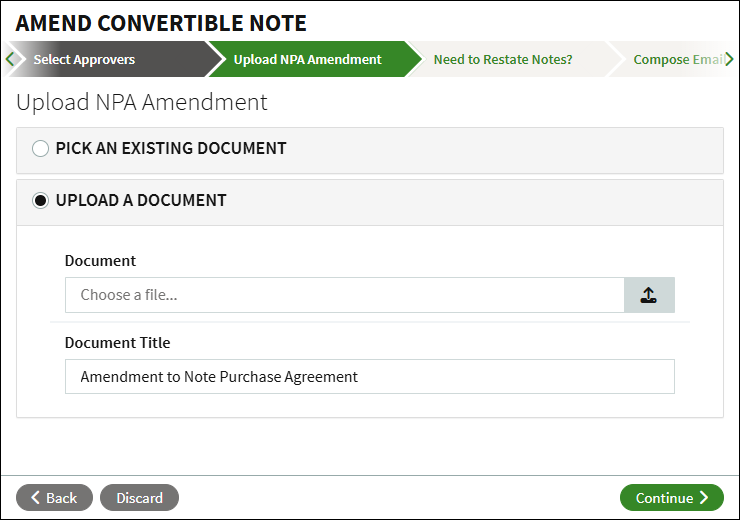
Task: Select the Pick an Existing Document radio
Action: pyautogui.click(x=40, y=149)
